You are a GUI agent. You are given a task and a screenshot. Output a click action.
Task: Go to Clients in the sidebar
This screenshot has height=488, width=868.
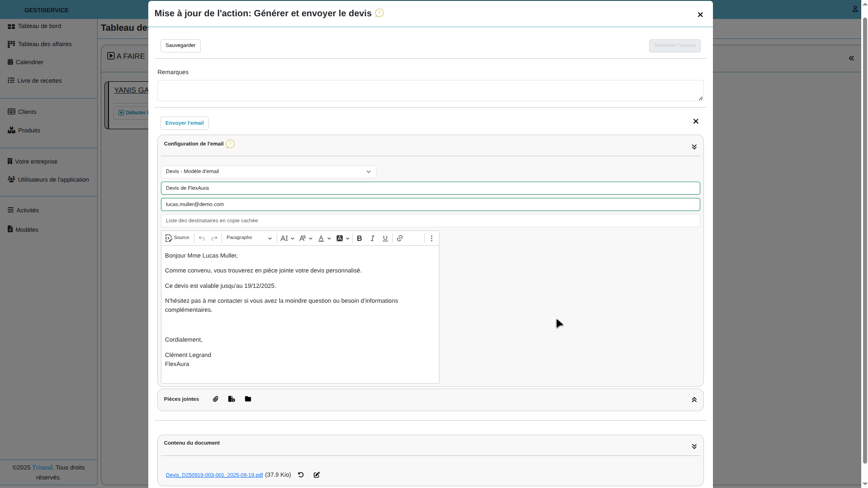coord(27,112)
